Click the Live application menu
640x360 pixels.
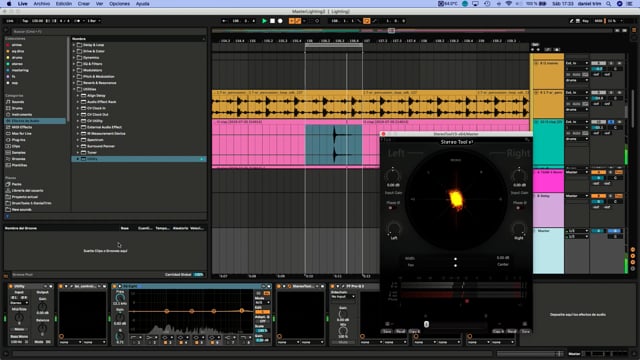pyautogui.click(x=23, y=4)
